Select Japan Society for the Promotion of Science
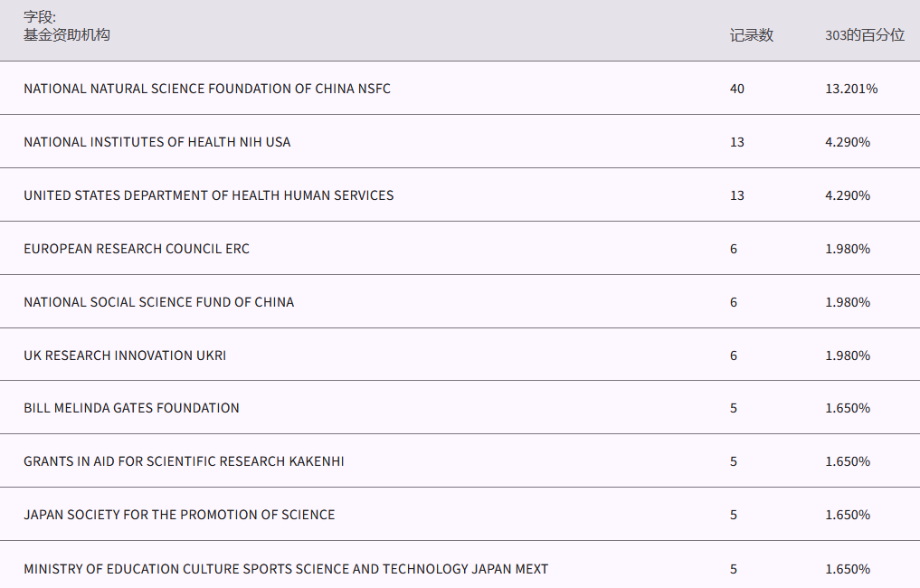The height and width of the screenshot is (588, 920). tap(179, 515)
